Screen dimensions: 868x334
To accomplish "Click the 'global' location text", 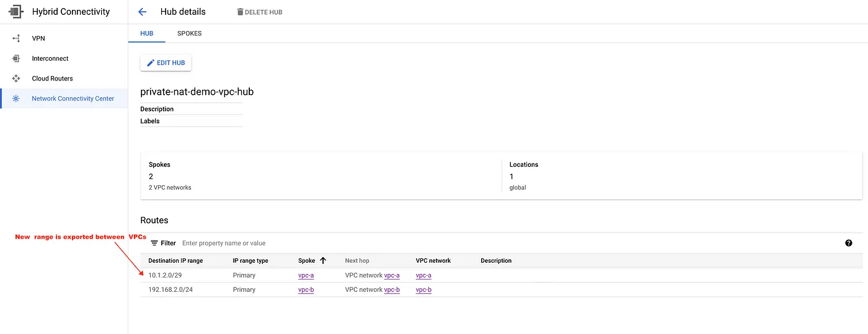I will pyautogui.click(x=518, y=187).
